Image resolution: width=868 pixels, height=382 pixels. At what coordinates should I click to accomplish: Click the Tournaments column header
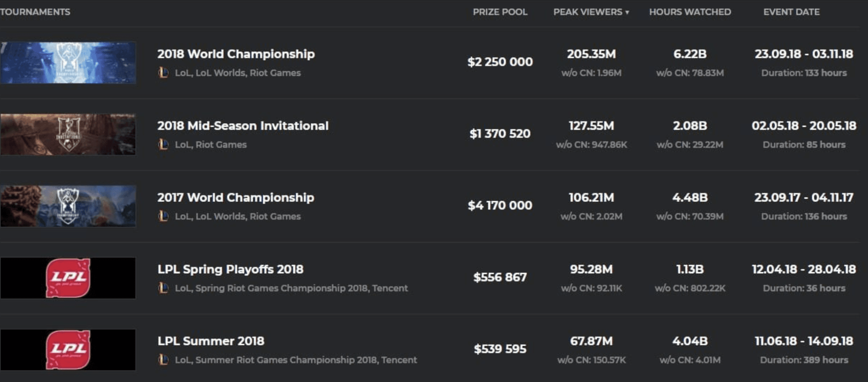(x=35, y=12)
